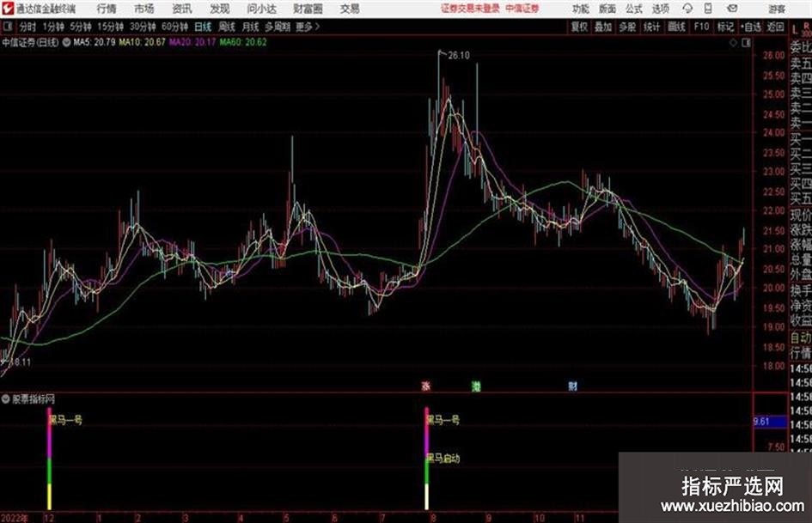
Task: Click the 通达信金融终端 title text
Action: coord(46,9)
